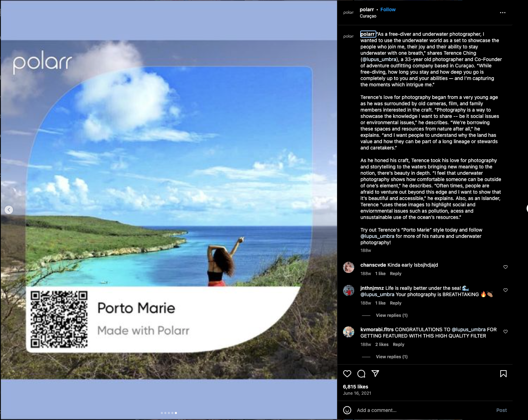
Task: Open @lupus_umbra mention in jnthnjmnz's comment
Action: pos(377,294)
